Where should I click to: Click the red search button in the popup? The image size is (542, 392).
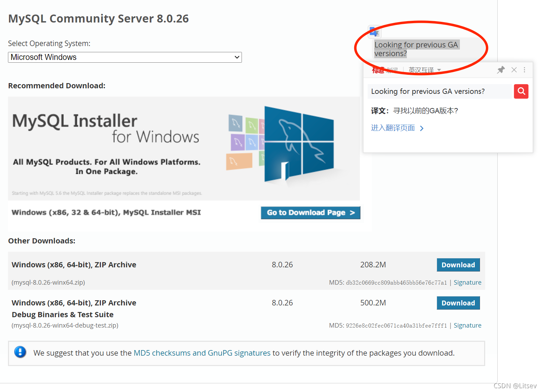[x=521, y=91]
